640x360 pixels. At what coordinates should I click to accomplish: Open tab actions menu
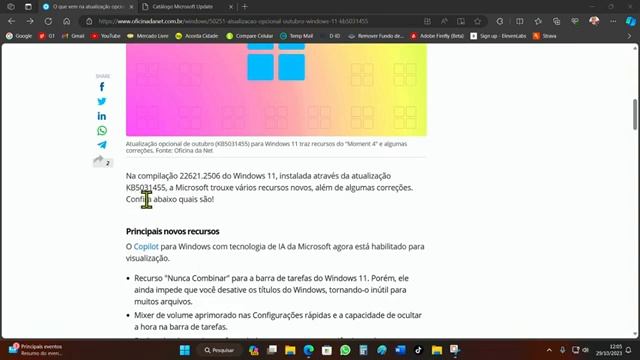(x=28, y=7)
